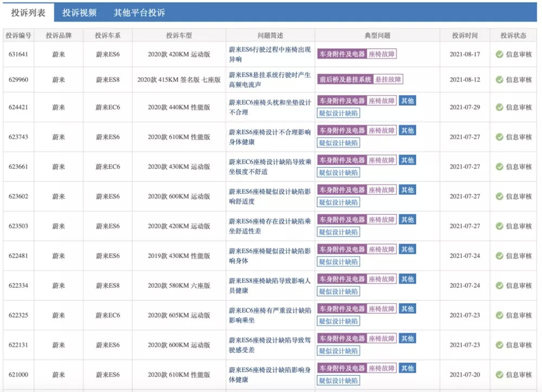Click the 投诉状态 column header
Screen dimensions: 542x392
(513, 36)
